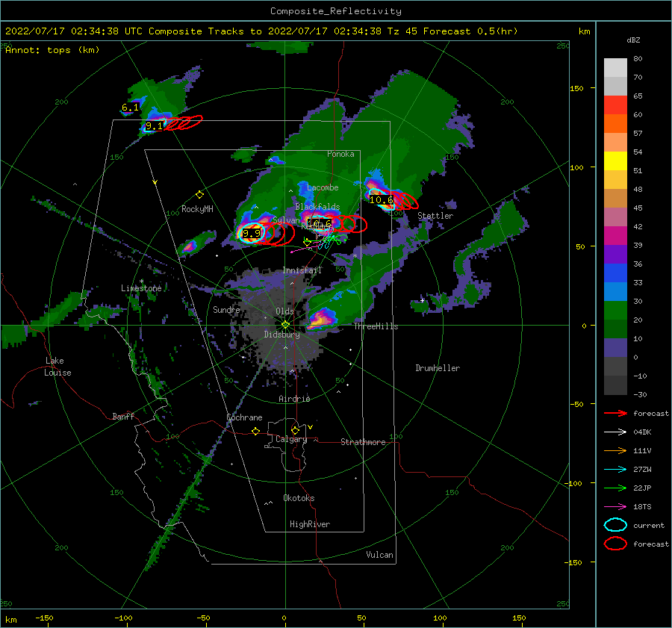
Task: Click the magenta 39–42 dBZ swatch
Action: pyautogui.click(x=615, y=236)
